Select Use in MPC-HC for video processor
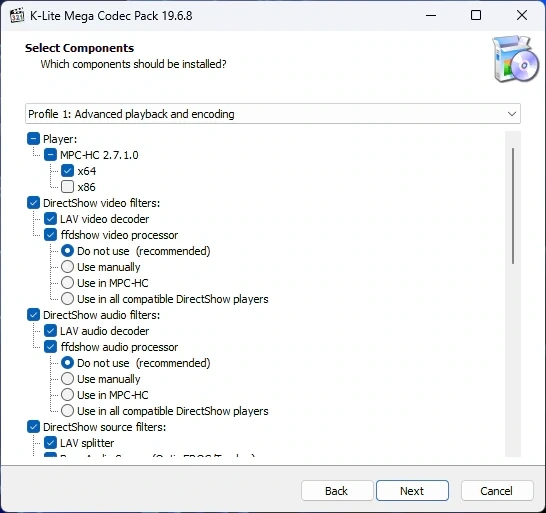 coord(67,282)
